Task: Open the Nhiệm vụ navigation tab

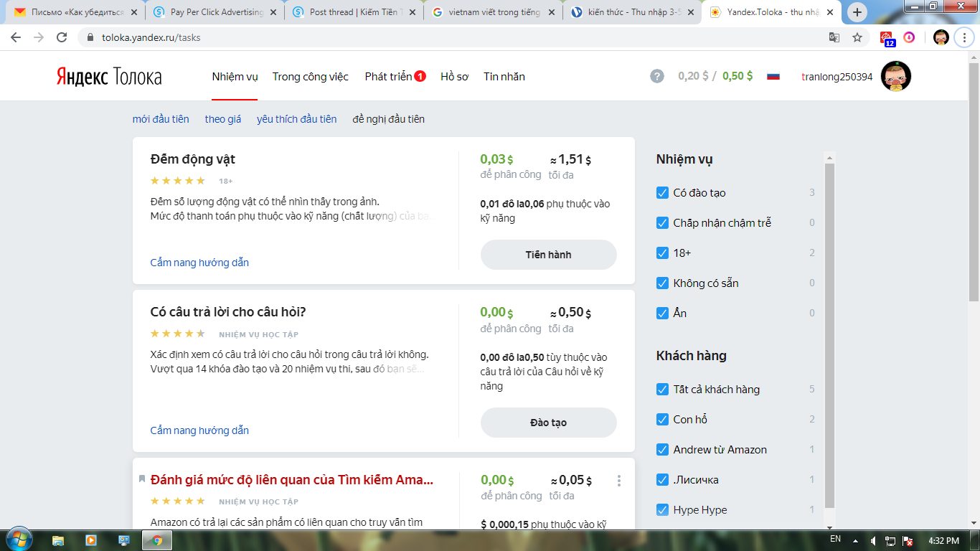Action: pyautogui.click(x=235, y=77)
